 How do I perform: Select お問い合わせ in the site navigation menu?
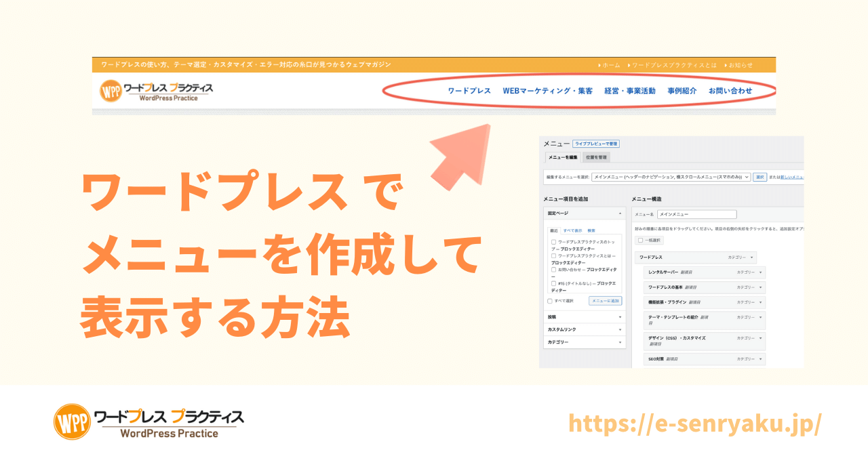pos(730,91)
